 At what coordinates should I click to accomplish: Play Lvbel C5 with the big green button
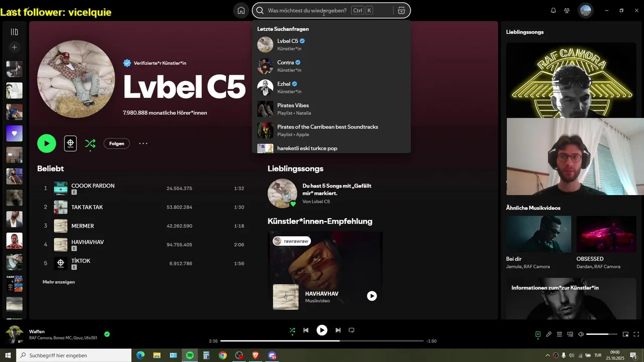coord(47,143)
